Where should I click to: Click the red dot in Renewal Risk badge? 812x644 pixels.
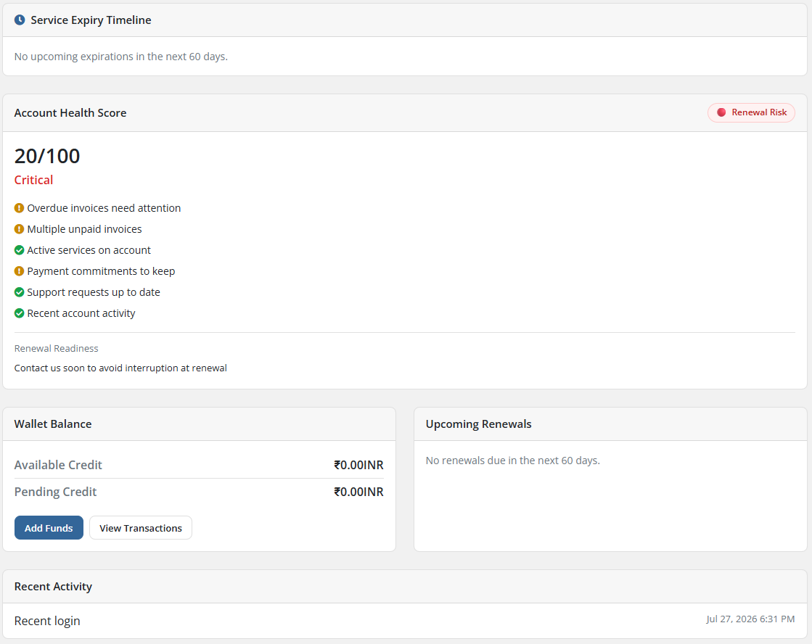(721, 112)
